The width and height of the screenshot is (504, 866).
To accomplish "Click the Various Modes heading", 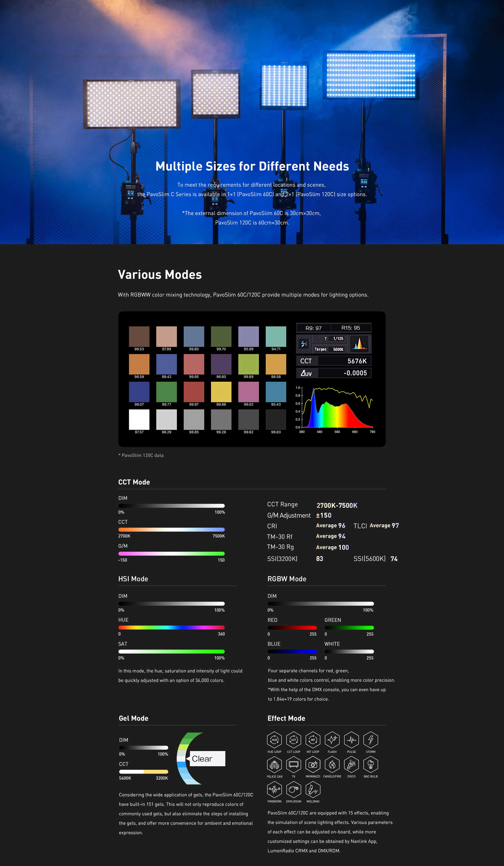I will [160, 275].
